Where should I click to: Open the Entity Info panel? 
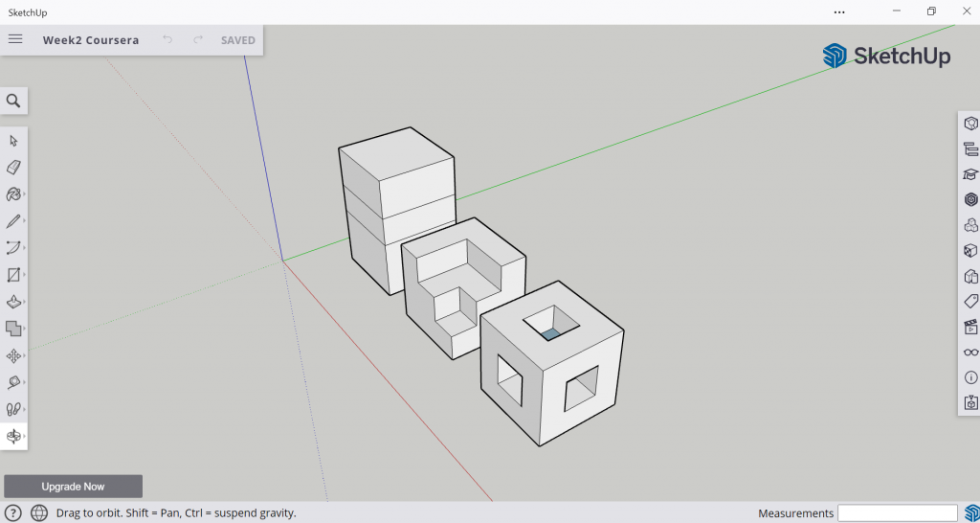(970, 124)
